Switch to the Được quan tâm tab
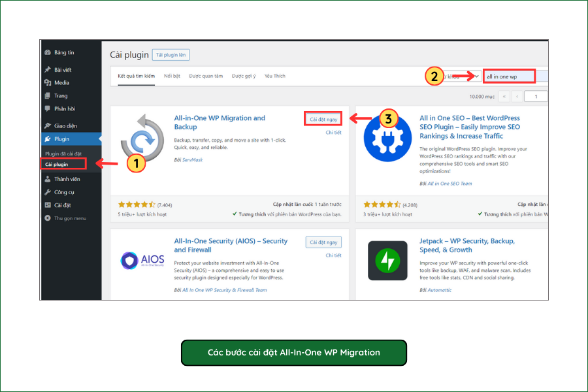The width and height of the screenshot is (588, 392). pos(206,76)
